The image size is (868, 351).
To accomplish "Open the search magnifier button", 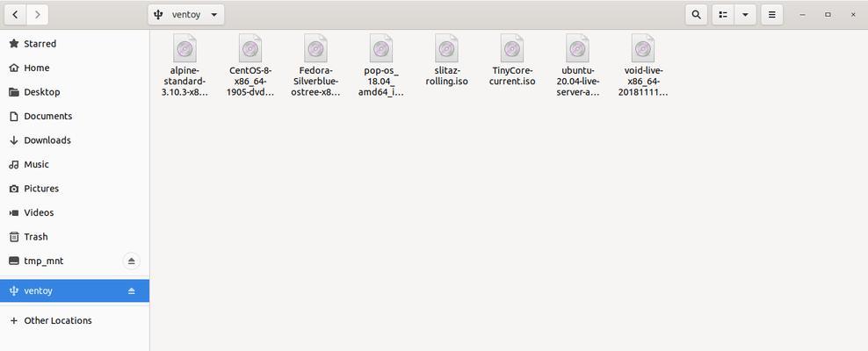I will pyautogui.click(x=697, y=15).
